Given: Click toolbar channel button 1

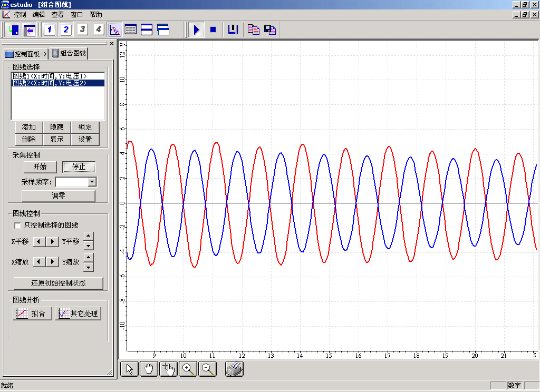Looking at the screenshot, I should click(x=50, y=30).
